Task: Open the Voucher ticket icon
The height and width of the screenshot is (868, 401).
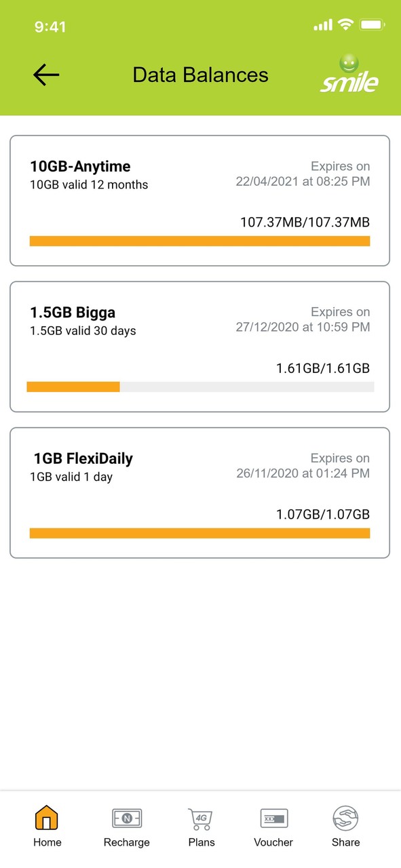Action: (274, 818)
